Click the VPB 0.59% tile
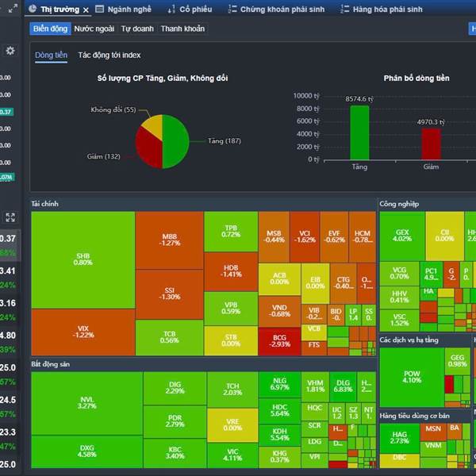Screen dimensions: 476x476 tap(231, 309)
